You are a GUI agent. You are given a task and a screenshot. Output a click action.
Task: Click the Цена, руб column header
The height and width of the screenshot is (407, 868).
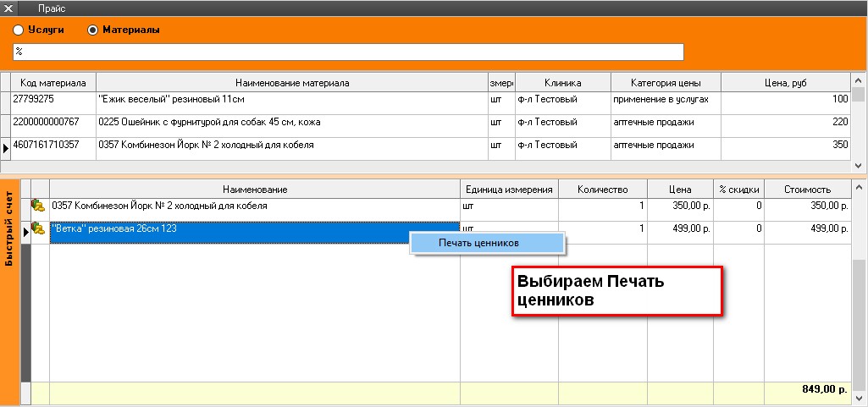coord(786,83)
